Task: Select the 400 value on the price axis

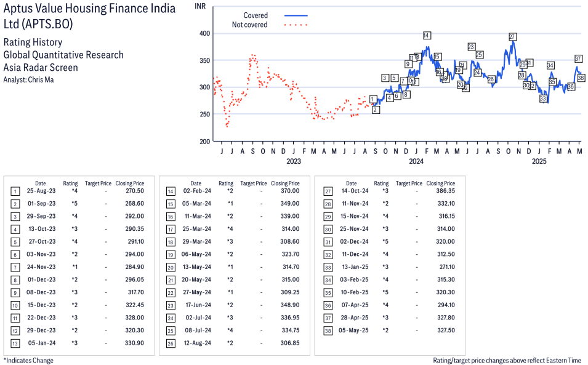Action: click(x=205, y=33)
